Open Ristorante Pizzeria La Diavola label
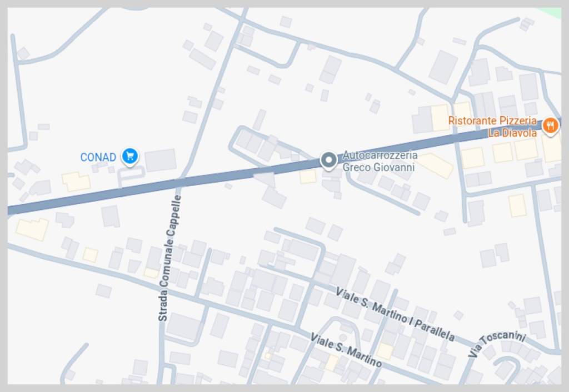This screenshot has width=569, height=392. click(492, 127)
